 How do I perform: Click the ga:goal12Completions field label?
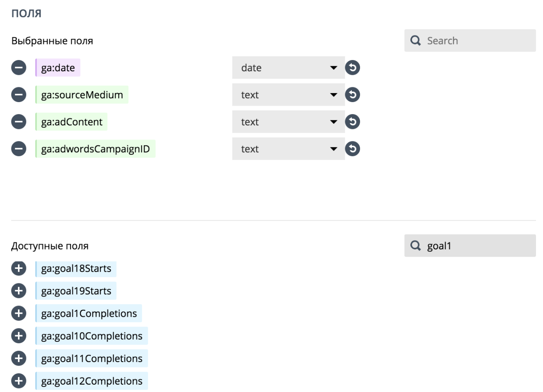coord(92,381)
